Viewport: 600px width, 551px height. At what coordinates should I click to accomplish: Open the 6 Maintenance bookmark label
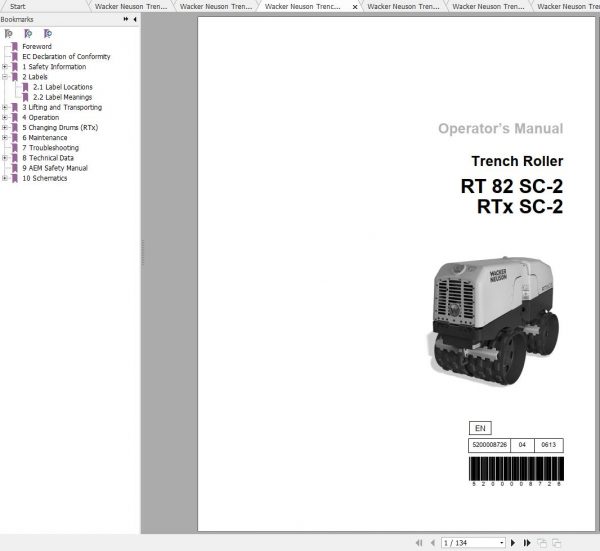(x=45, y=137)
